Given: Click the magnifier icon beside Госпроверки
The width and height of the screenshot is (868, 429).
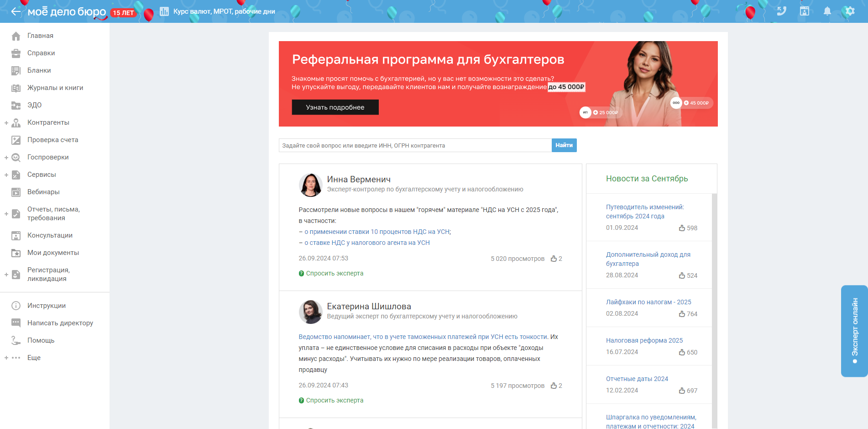Looking at the screenshot, I should [16, 157].
